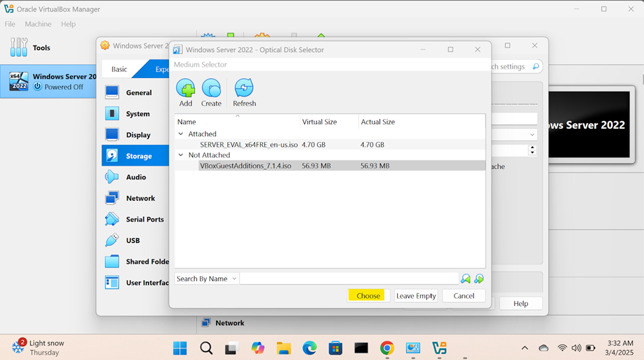Click the search previous match icon
Screen dimensions: 644x360
pos(466,279)
